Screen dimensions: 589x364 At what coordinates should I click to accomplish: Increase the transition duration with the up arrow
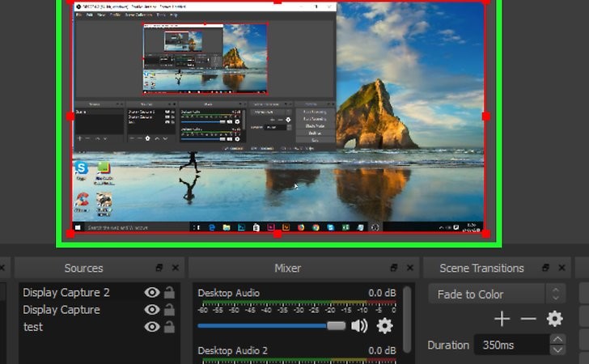click(x=557, y=339)
